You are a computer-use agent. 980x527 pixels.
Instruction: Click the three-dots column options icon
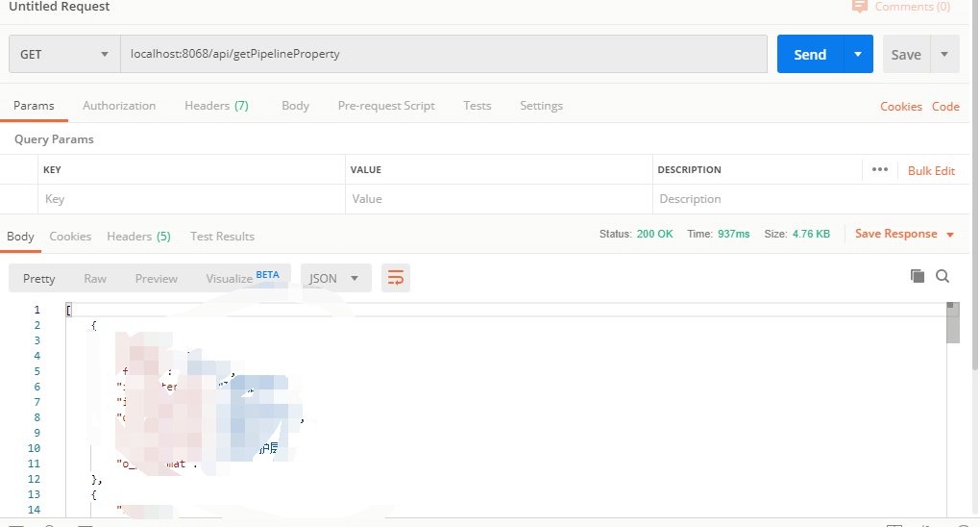(x=880, y=169)
